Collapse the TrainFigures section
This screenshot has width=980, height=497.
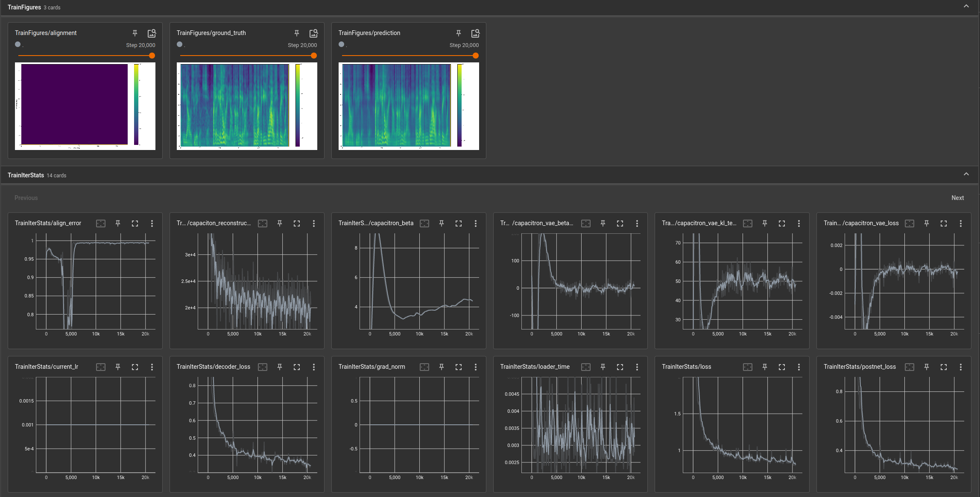coord(966,6)
